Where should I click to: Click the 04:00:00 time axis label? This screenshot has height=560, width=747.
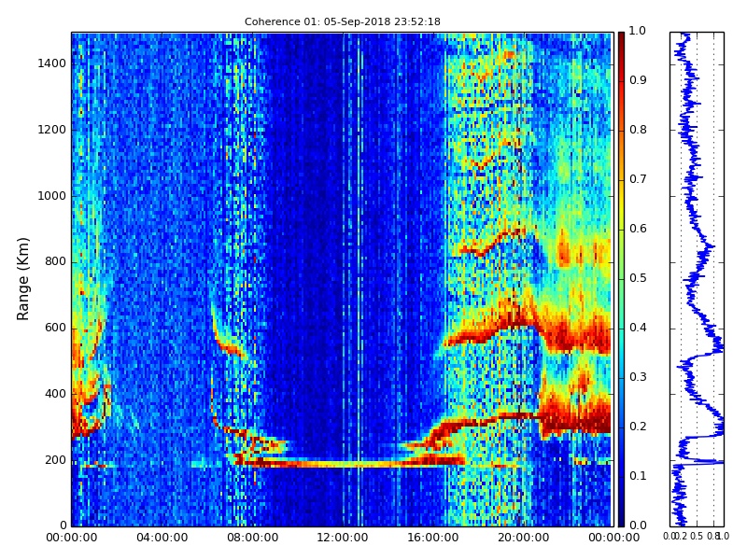coord(162,538)
